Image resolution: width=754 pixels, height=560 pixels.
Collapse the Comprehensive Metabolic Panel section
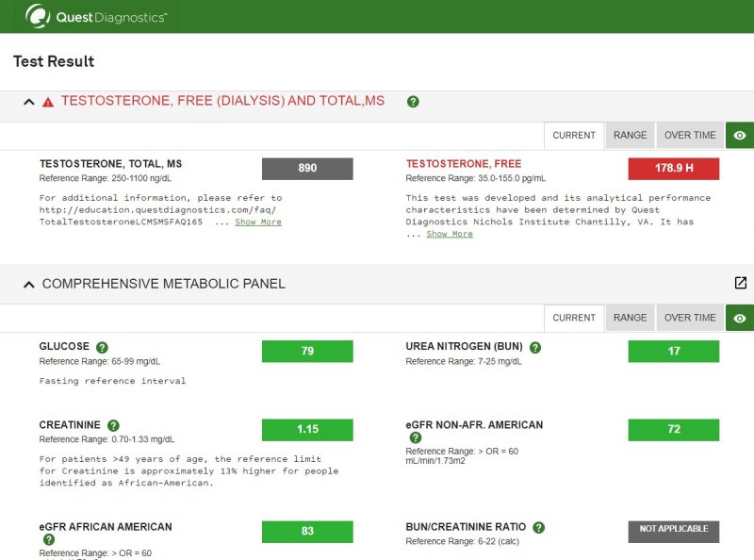pos(29,285)
